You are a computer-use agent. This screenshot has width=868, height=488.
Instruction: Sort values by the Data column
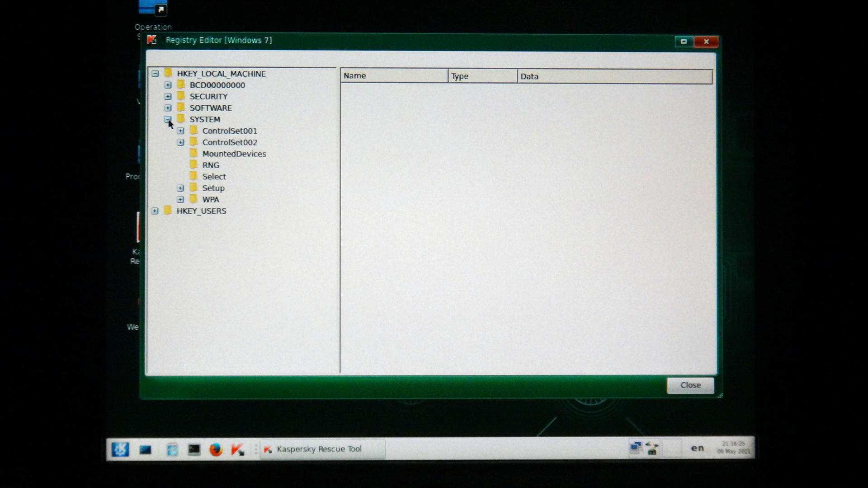point(615,77)
